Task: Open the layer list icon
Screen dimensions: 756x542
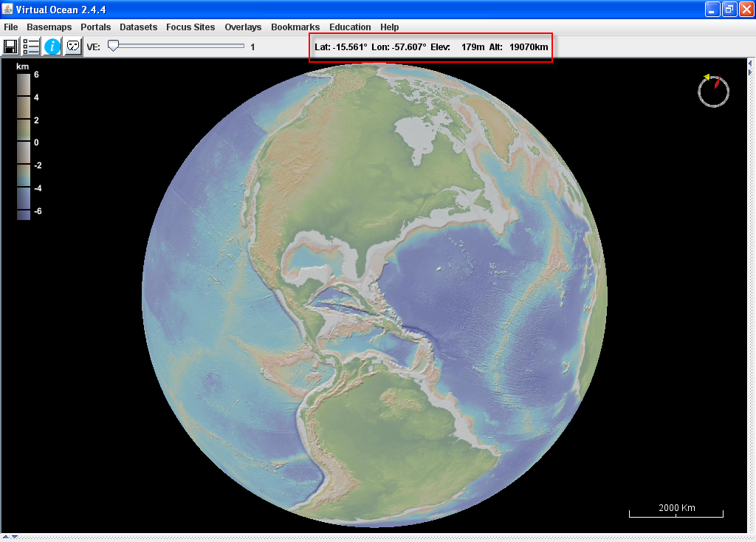Action: coord(30,46)
